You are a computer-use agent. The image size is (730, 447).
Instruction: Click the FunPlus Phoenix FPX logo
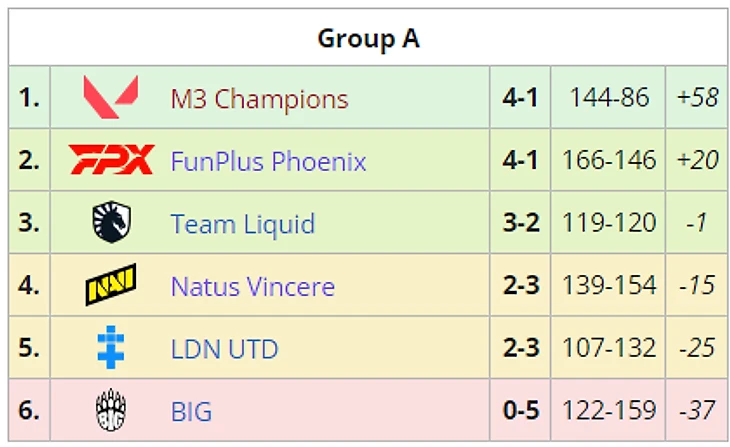111,160
